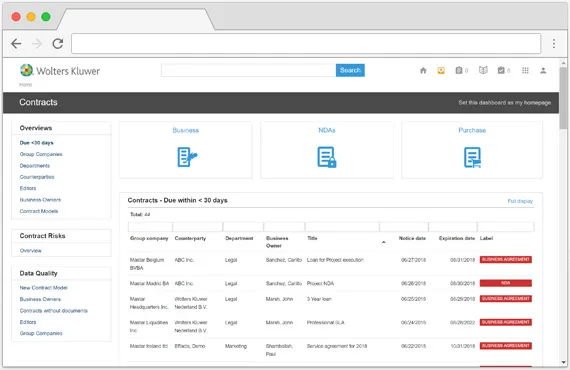
Task: Open Full display of contracts table
Action: [x=520, y=201]
